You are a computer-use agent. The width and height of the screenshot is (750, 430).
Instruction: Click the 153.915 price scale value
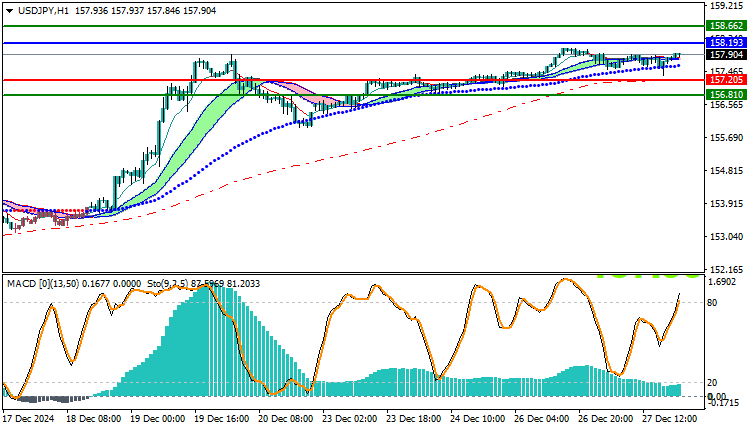coord(727,204)
